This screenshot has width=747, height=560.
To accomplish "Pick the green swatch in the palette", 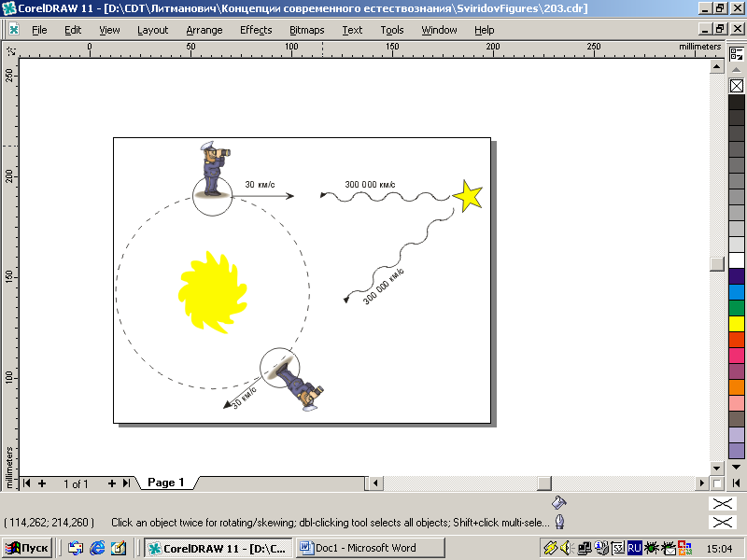I will 737,308.
